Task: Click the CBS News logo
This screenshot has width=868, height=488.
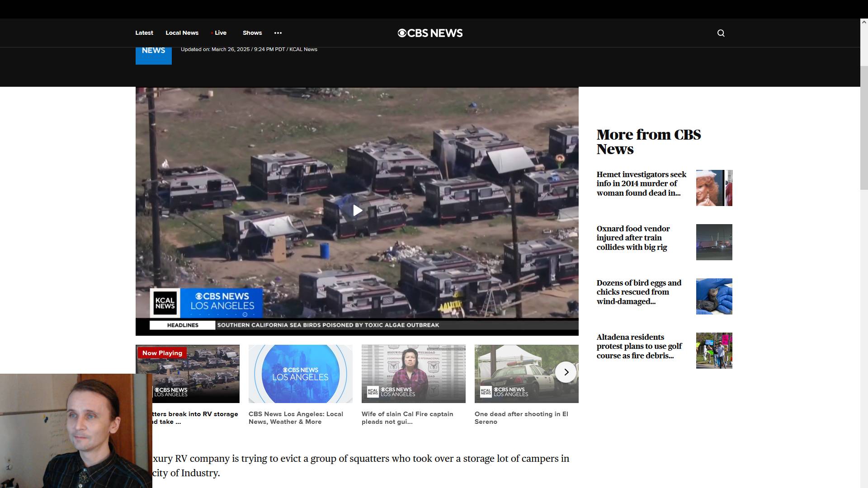Action: (430, 33)
